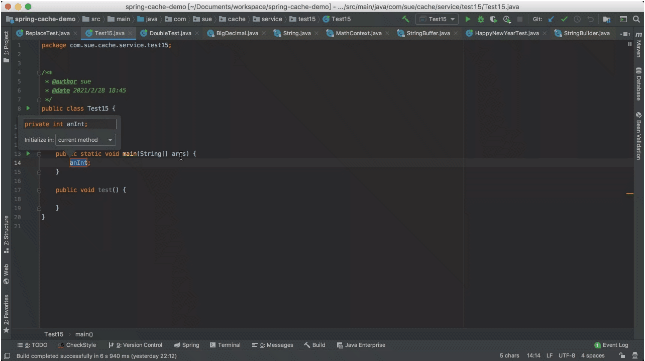Open the Maven tool window
This screenshot has width=645, height=361.
(639, 45)
